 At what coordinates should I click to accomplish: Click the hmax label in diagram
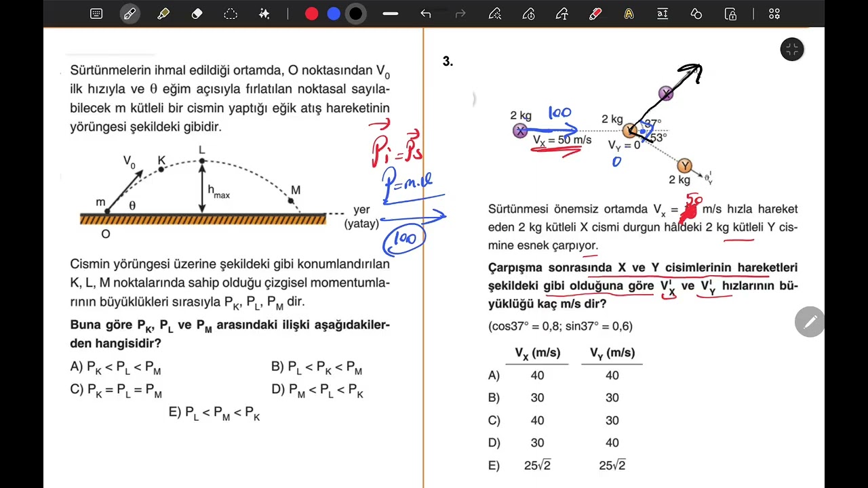pyautogui.click(x=218, y=192)
